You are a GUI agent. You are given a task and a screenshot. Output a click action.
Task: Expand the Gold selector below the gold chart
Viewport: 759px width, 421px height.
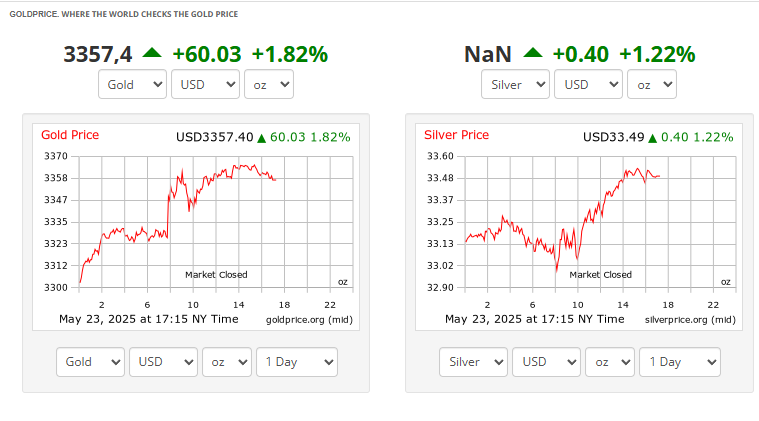coord(90,362)
